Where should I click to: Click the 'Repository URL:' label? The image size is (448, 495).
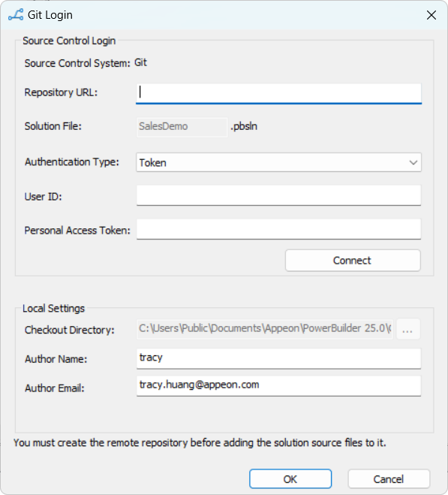[62, 92]
